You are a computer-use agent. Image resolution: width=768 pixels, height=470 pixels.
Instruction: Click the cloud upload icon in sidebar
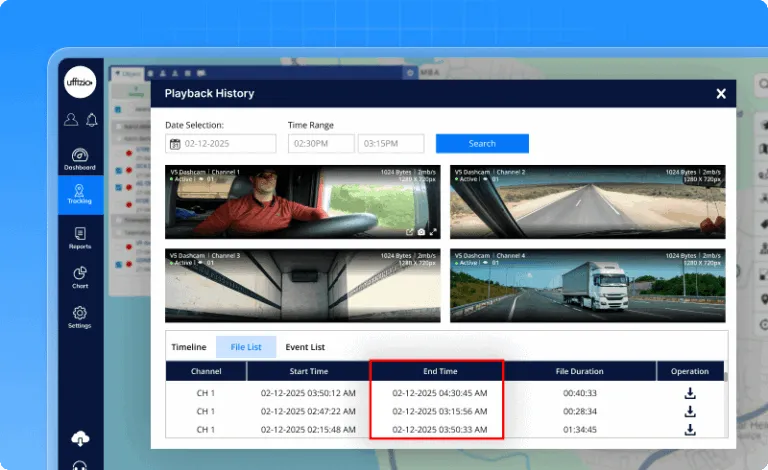(80, 439)
